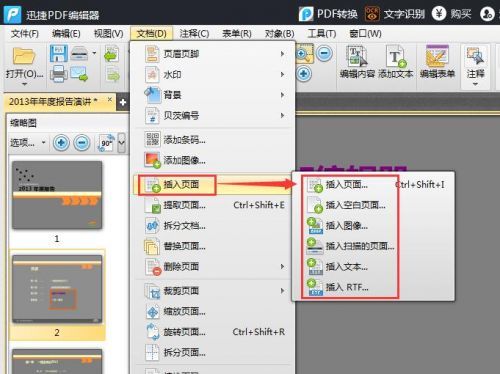Click the PDF转换 button in title bar
The width and height of the screenshot is (500, 374).
[x=328, y=14]
